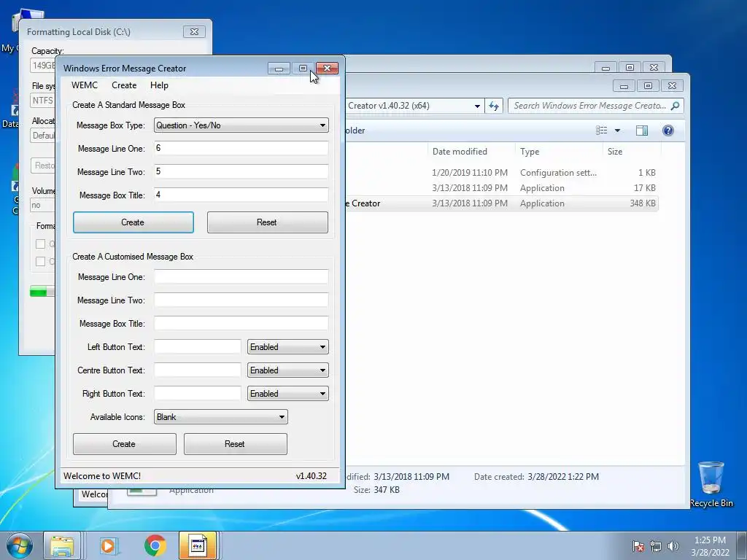Open the Create menu

pyautogui.click(x=124, y=85)
